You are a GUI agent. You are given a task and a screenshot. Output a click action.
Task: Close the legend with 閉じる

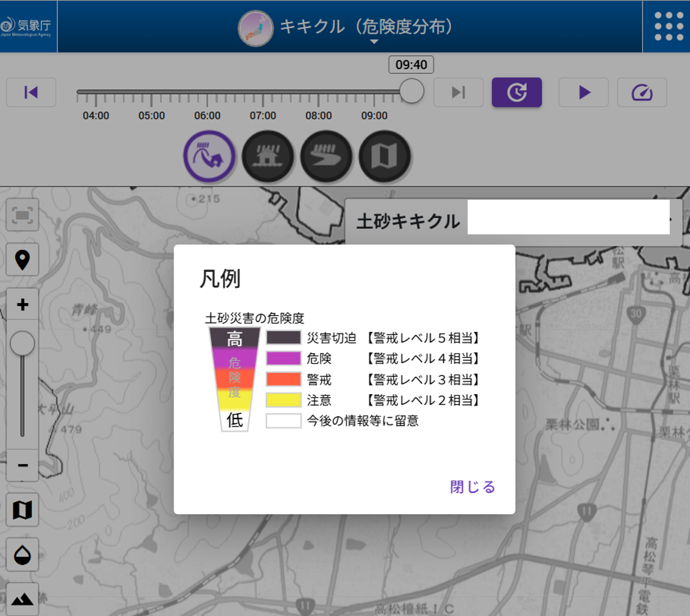click(471, 486)
